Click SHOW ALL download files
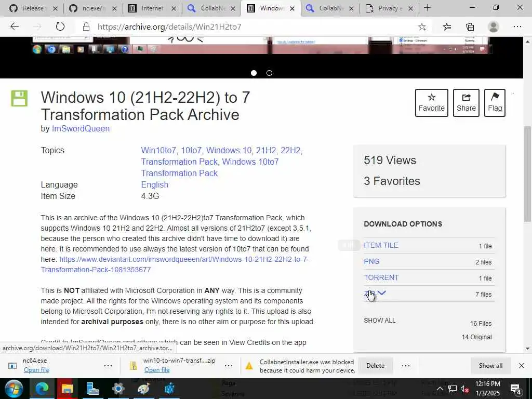Image resolution: width=532 pixels, height=399 pixels. (379, 320)
